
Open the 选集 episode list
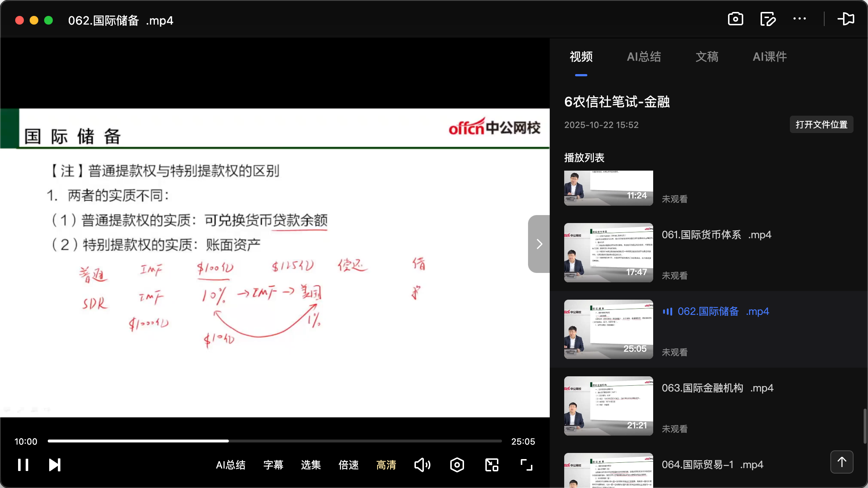(x=310, y=465)
